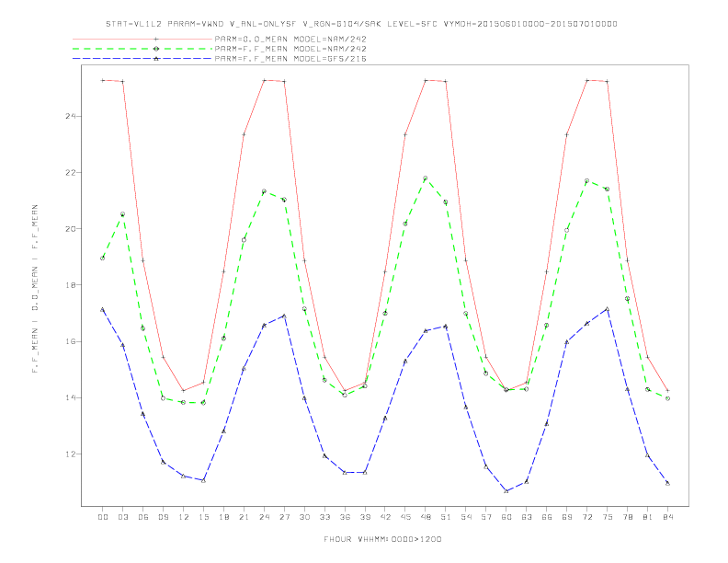Click green circle data point at hour 72
This screenshot has height=563, width=728.
coord(586,180)
